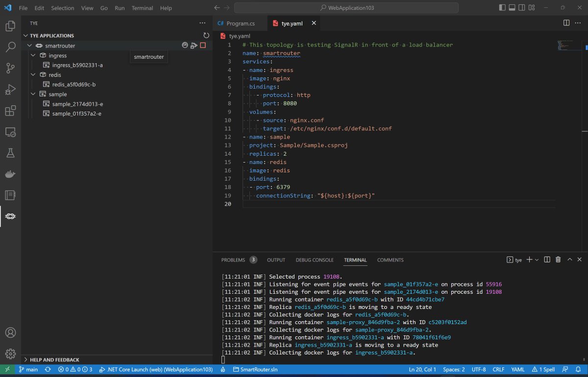Synchronize changes in status bar

click(48, 370)
